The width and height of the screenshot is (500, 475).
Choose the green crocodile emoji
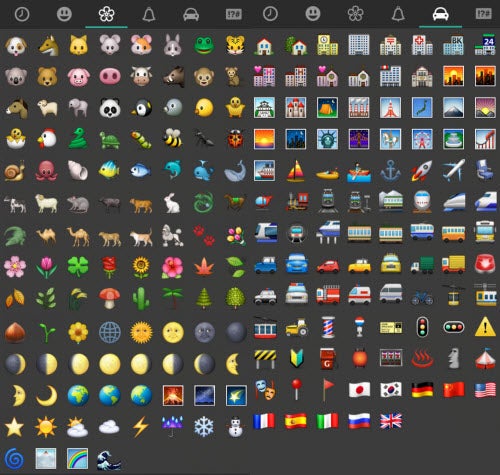(x=15, y=236)
